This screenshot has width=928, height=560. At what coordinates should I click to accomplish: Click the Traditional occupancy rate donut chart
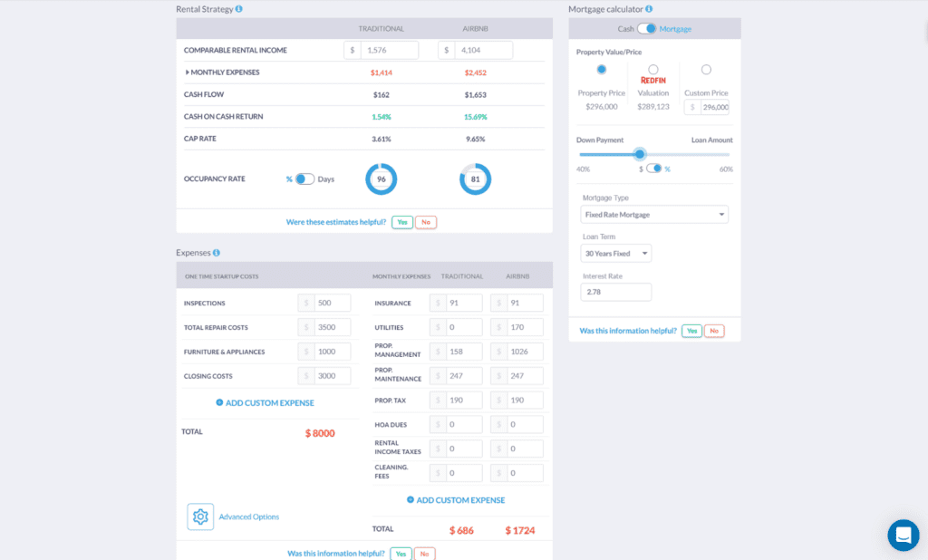[x=382, y=179]
